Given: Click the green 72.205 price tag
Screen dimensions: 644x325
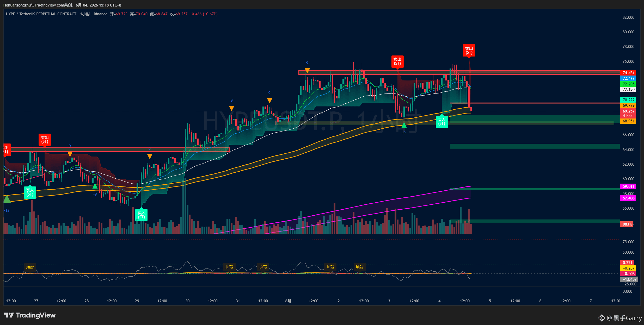Looking at the screenshot, I should click(x=628, y=84).
